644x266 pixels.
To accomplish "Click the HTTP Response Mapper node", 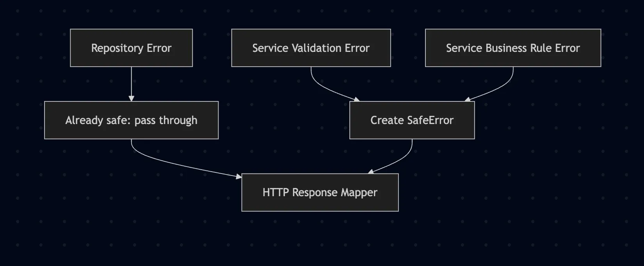I will 320,192.
